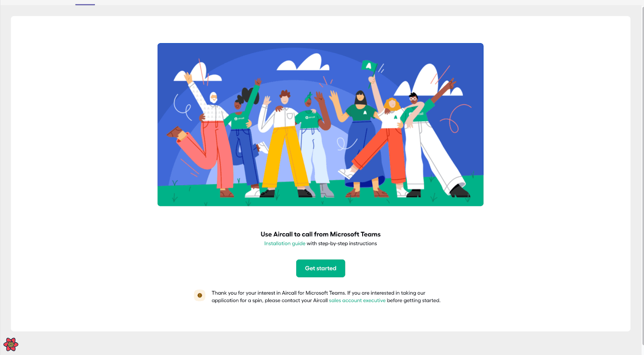Click the yellow exclamation notice icon
Viewport: 644px width, 355px height.
(x=200, y=295)
